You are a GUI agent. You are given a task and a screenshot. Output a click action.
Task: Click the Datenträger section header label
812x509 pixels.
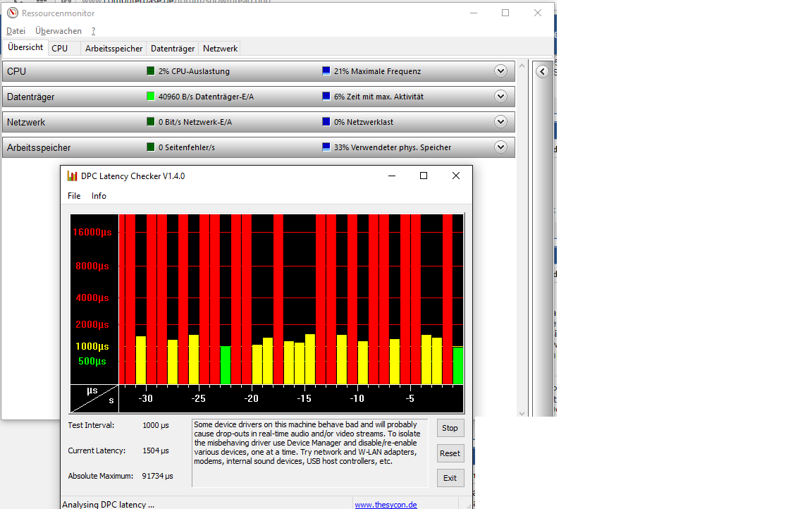(x=30, y=97)
